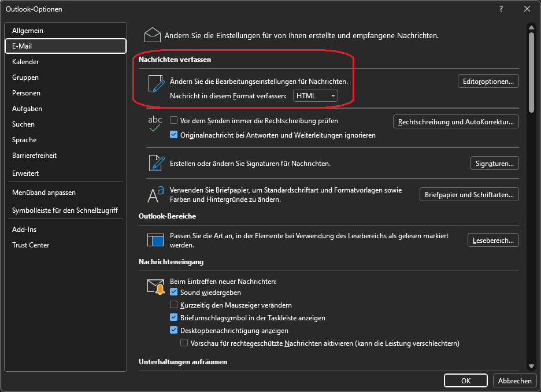The height and width of the screenshot is (392, 541).
Task: Click the pencil-and-page editing settings icon
Action: tap(156, 84)
